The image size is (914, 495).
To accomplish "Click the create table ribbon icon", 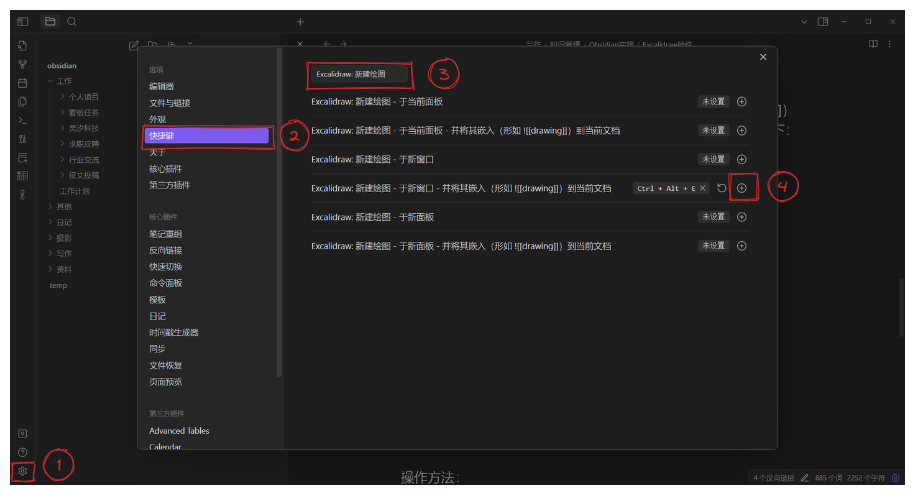I will coord(23,175).
